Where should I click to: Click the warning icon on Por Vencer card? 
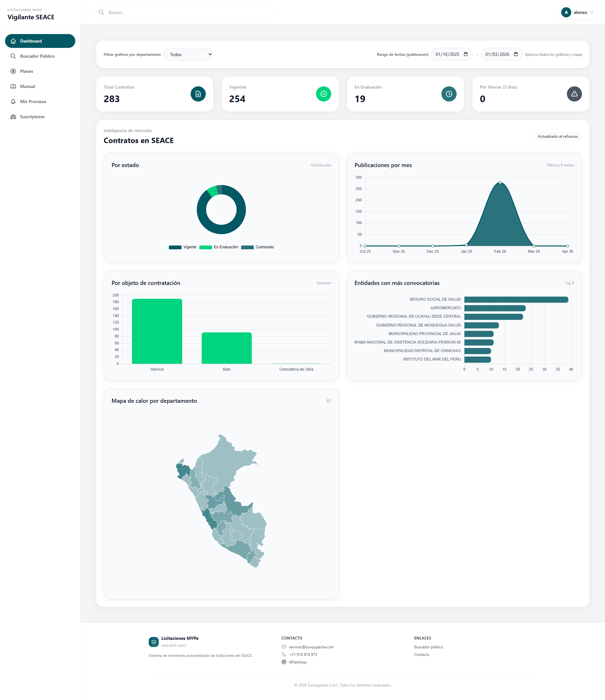pos(574,94)
